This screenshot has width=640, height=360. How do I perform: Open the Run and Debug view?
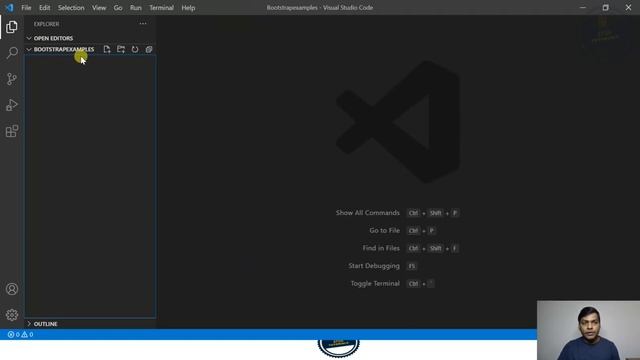[x=12, y=105]
